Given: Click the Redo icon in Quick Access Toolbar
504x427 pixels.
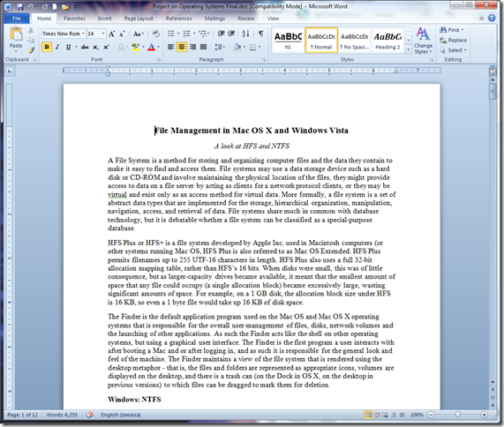Looking at the screenshot, I should click(x=45, y=6).
